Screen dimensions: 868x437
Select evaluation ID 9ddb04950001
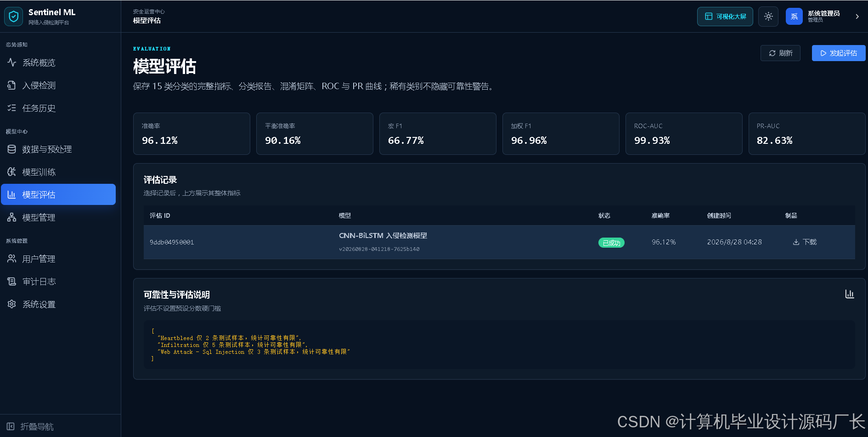(172, 242)
